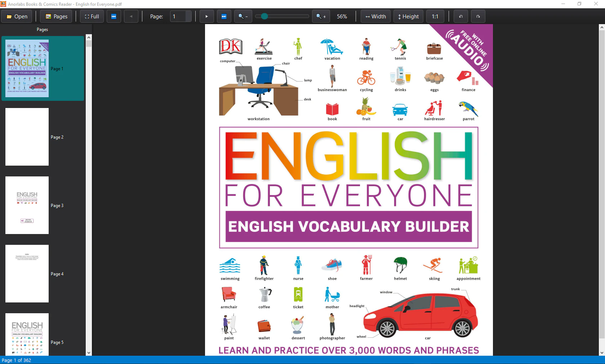Image resolution: width=605 pixels, height=364 pixels.
Task: Click the thumbnail panel scrollbar thumb
Action: pyautogui.click(x=89, y=44)
